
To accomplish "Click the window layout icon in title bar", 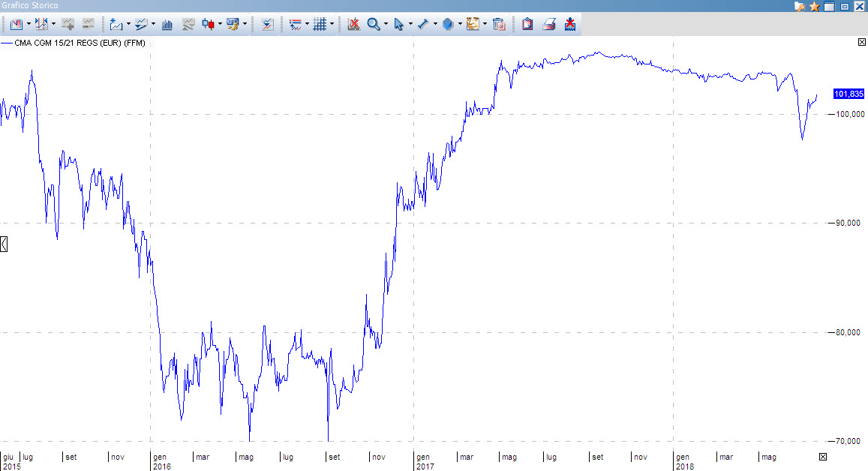I will [829, 6].
